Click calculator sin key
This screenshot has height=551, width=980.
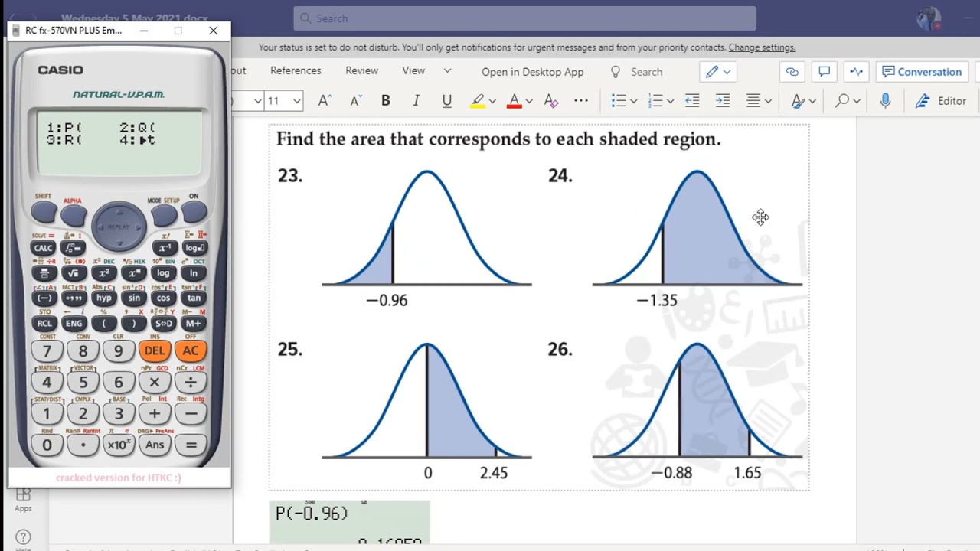pos(134,298)
